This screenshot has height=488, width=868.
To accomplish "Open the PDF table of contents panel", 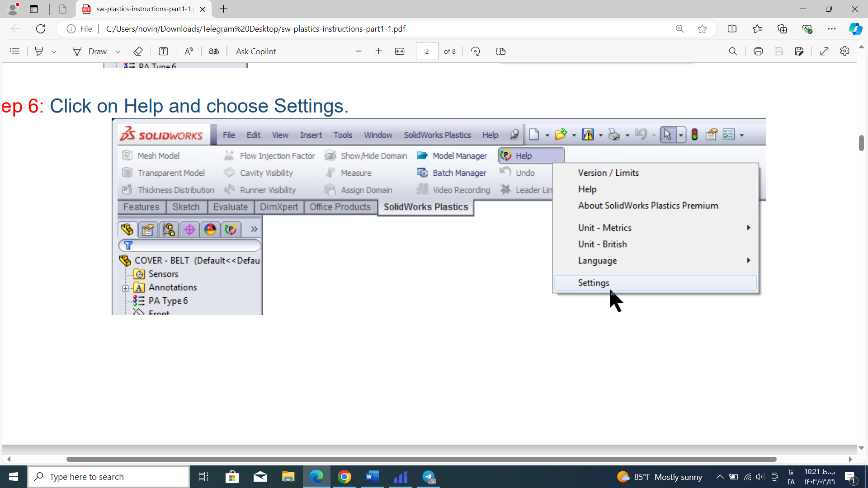I will pos(14,51).
